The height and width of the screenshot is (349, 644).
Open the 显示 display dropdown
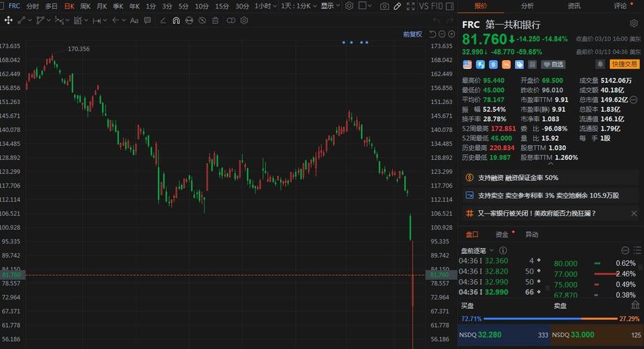pos(329,6)
